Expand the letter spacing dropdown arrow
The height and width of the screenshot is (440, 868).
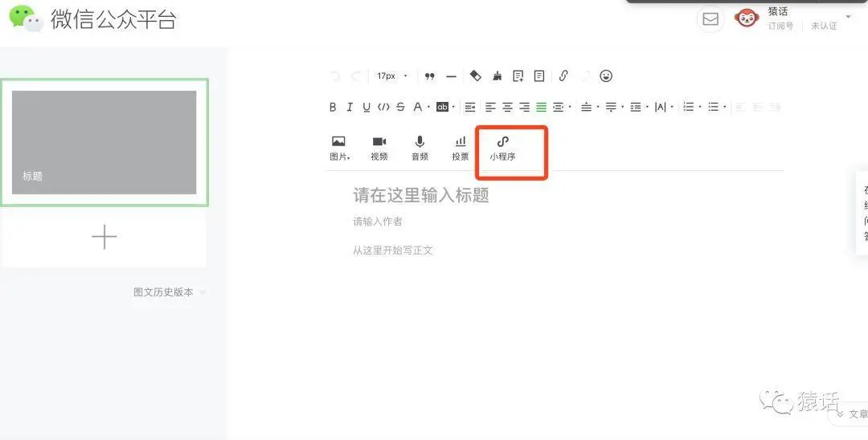pyautogui.click(x=672, y=108)
